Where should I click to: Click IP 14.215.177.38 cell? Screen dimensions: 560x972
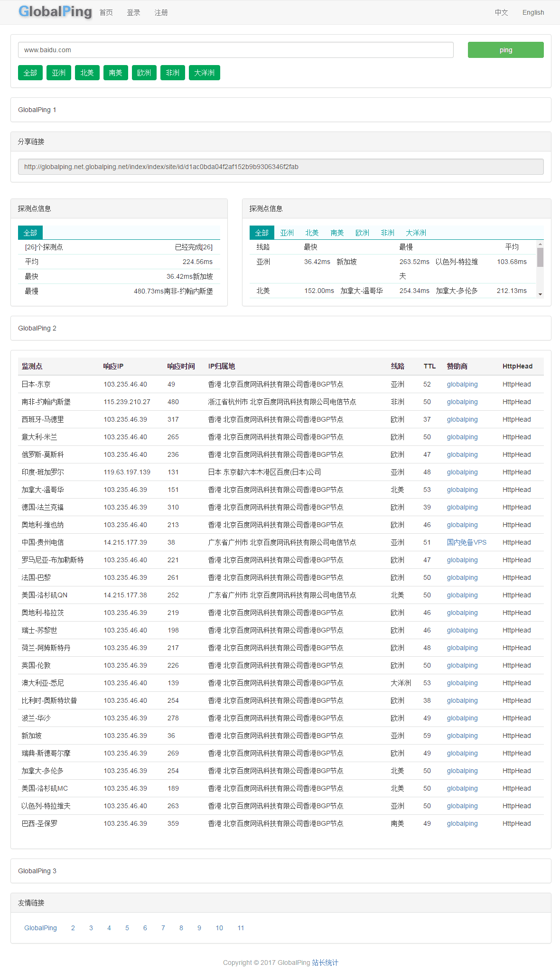point(125,595)
